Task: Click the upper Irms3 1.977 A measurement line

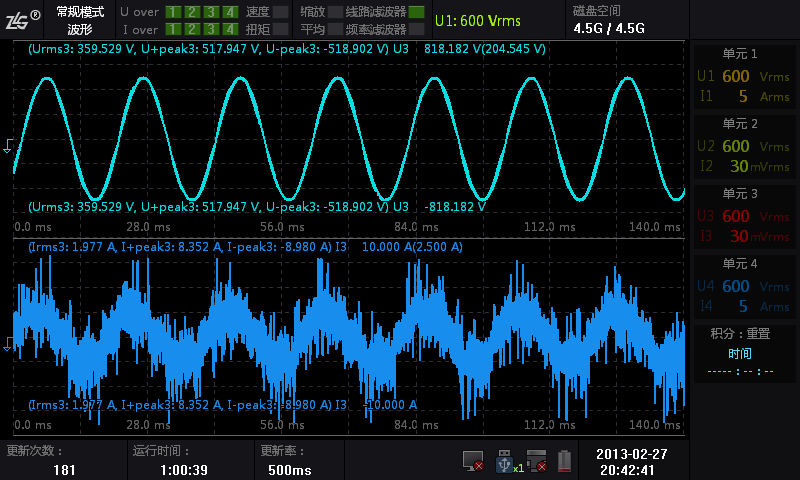Action: click(187, 247)
